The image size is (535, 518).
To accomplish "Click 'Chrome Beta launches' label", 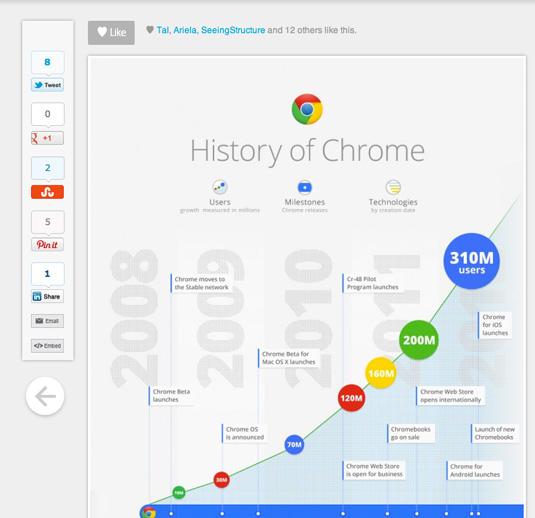I will click(x=171, y=396).
